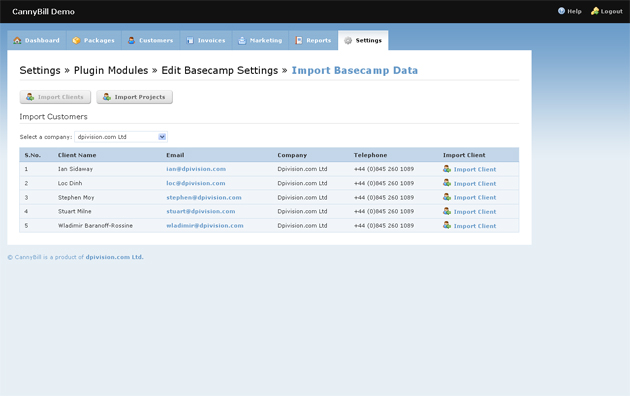Screen dimensions: 630x396
Task: Click the Reports book icon
Action: tap(299, 41)
